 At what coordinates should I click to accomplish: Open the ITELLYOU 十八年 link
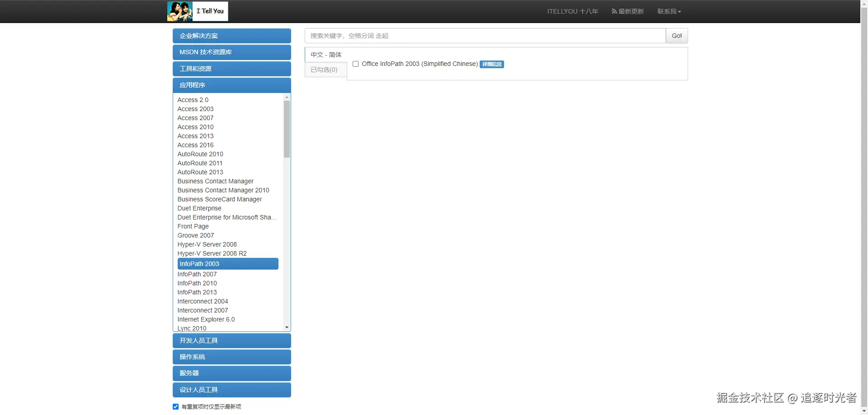[572, 11]
